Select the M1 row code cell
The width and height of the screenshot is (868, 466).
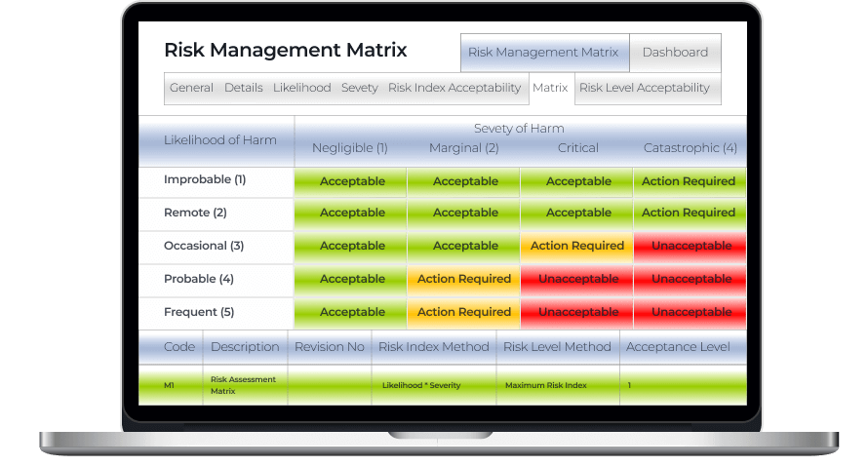pos(169,385)
